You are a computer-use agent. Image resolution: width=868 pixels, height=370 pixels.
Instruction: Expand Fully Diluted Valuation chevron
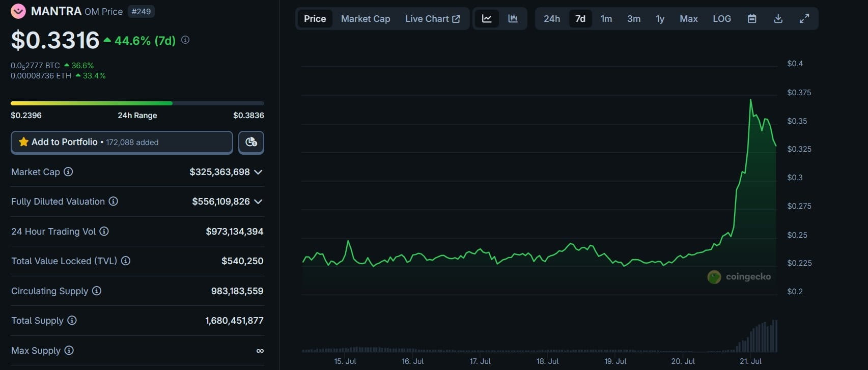[258, 202]
